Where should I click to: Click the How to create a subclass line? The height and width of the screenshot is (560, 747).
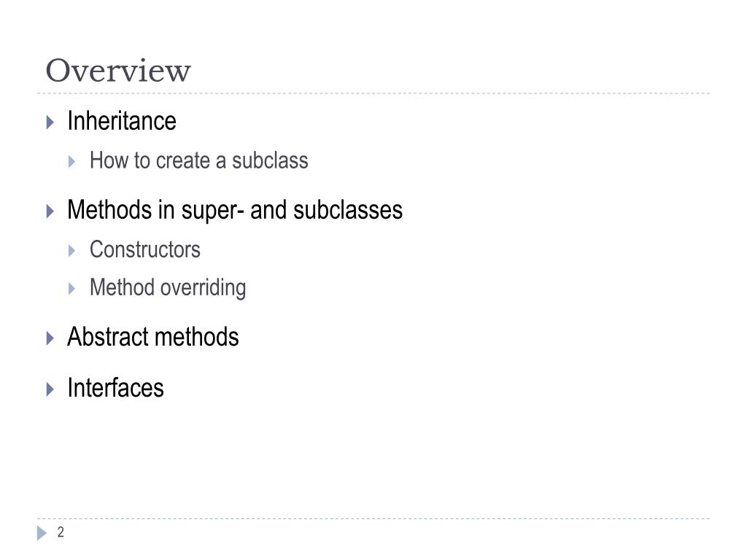point(199,160)
